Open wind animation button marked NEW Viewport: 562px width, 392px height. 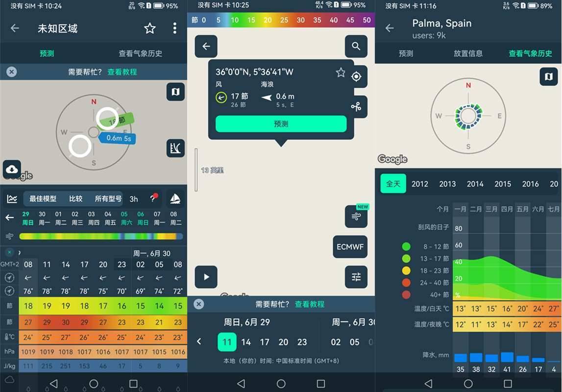click(356, 217)
